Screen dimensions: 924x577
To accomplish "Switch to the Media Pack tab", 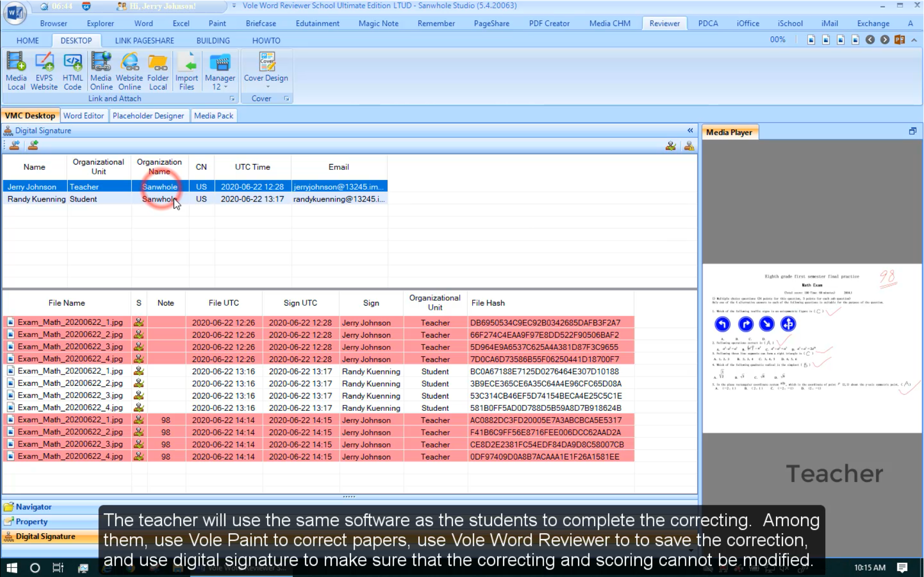I will (x=214, y=115).
